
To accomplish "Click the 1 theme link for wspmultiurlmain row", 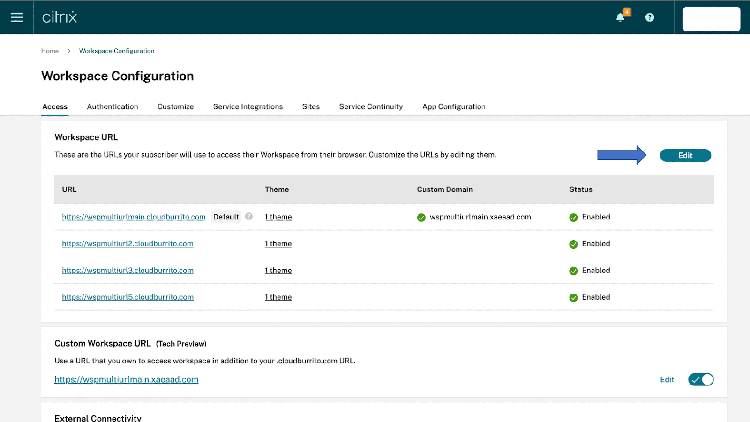I will pos(278,217).
